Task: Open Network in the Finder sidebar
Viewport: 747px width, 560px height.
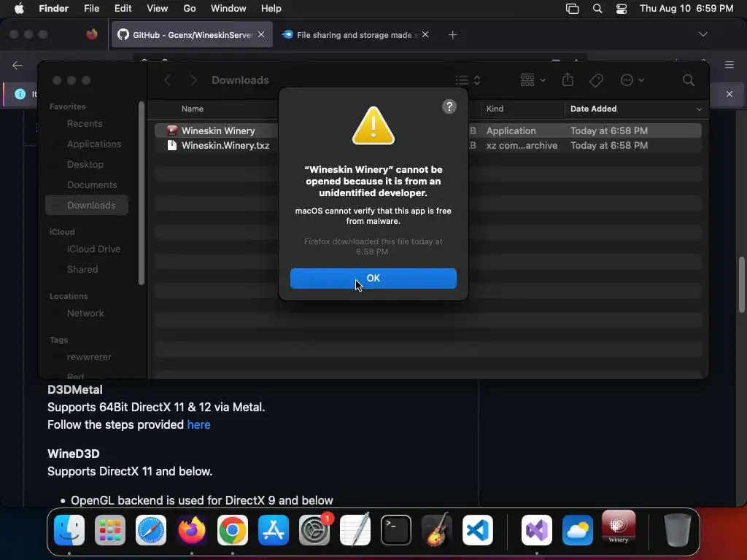Action: pos(85,314)
